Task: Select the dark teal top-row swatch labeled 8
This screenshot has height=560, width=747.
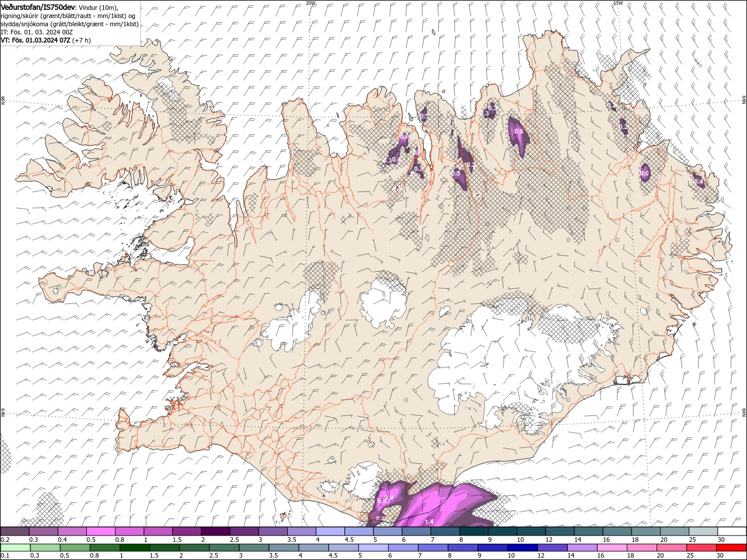Action: (x=473, y=531)
